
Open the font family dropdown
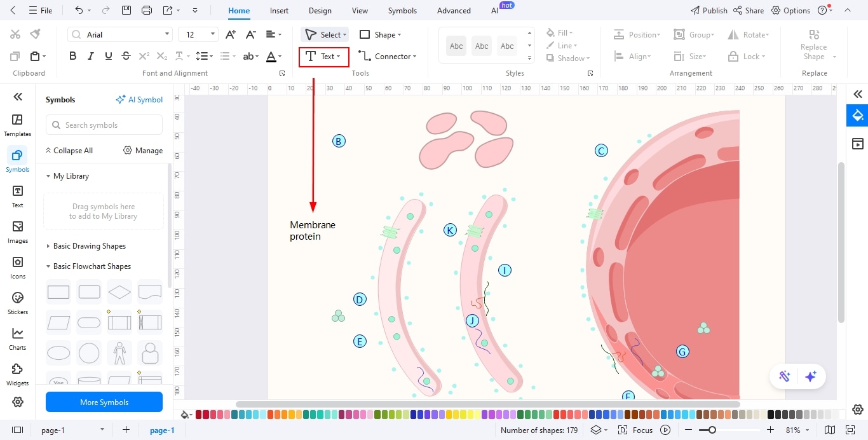click(x=119, y=34)
